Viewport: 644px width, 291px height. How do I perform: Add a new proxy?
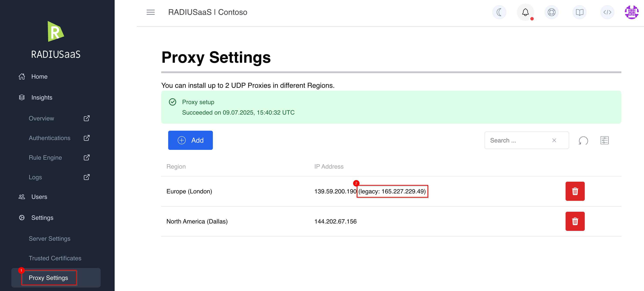[190, 140]
